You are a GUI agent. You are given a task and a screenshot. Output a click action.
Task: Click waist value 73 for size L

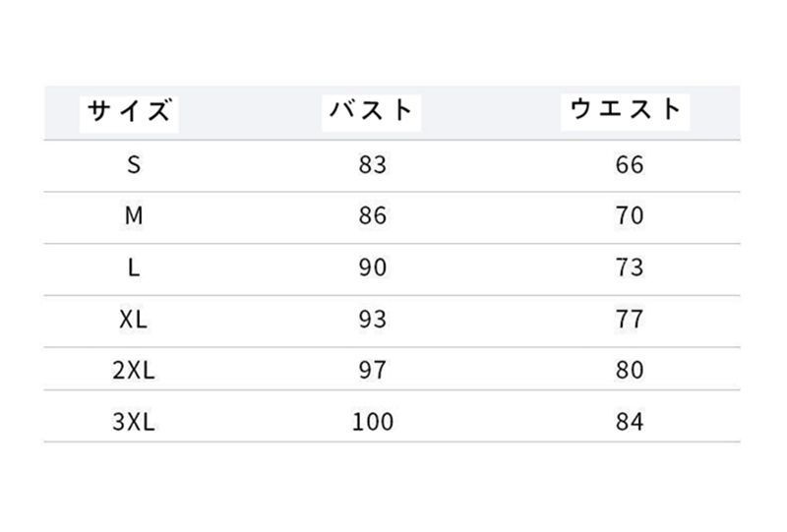point(629,268)
